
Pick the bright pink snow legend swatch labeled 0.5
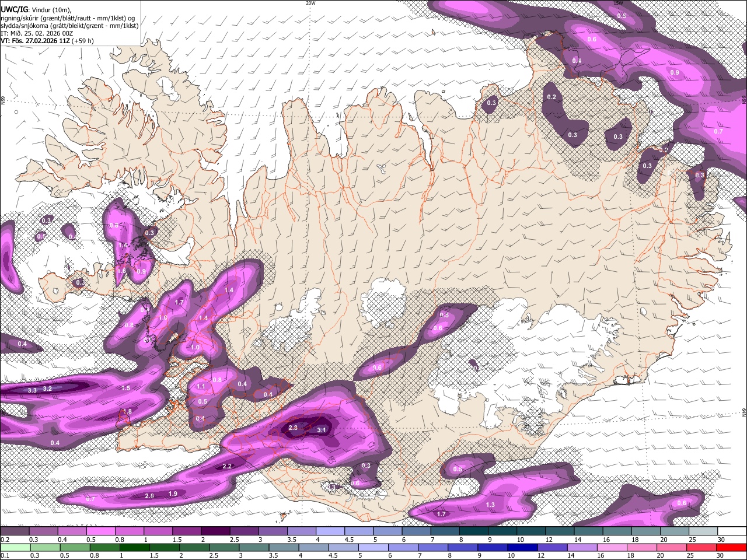tap(100, 531)
